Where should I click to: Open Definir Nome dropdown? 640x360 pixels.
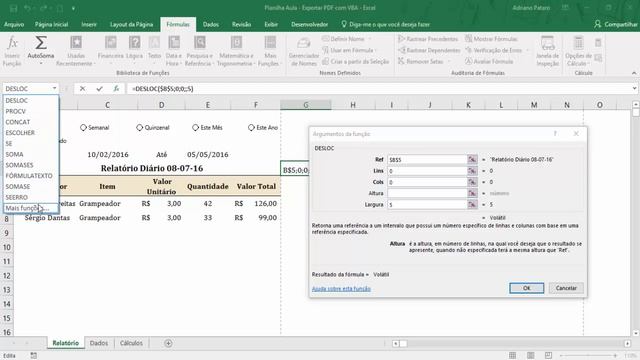tap(370, 39)
